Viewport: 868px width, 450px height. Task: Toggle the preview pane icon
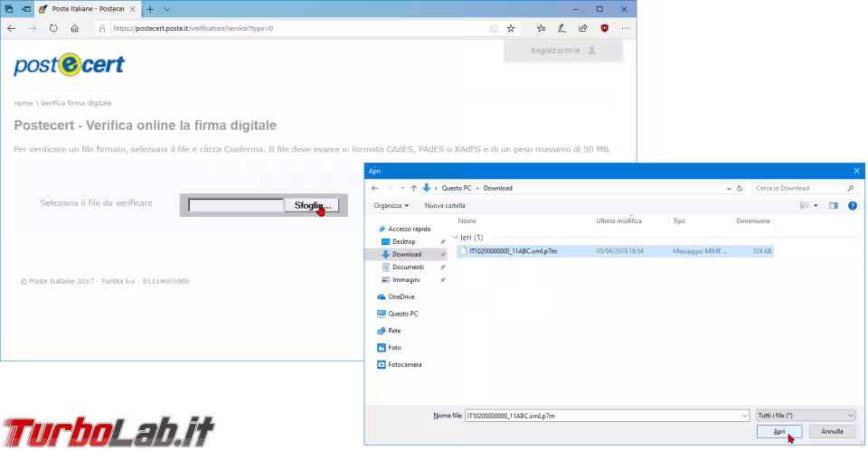(x=833, y=205)
